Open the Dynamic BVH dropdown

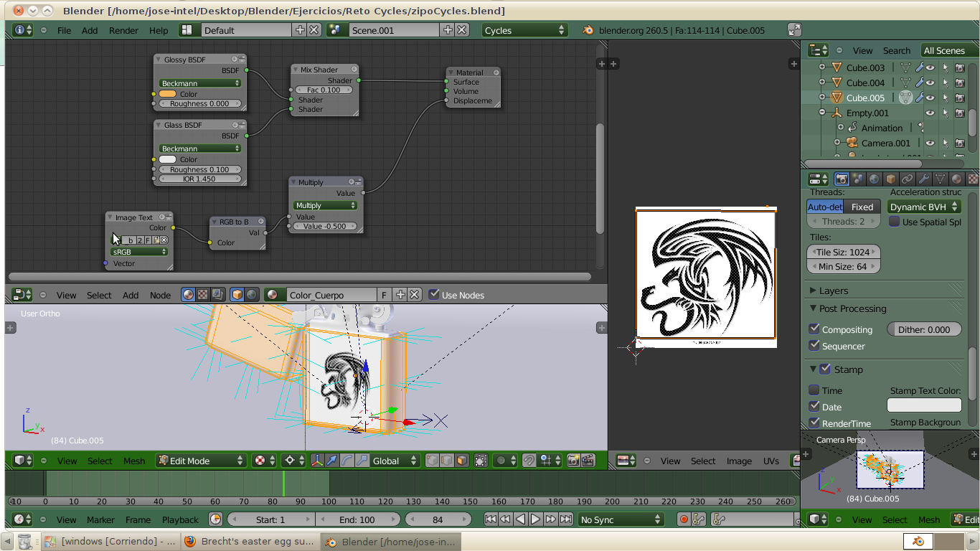[x=924, y=207]
